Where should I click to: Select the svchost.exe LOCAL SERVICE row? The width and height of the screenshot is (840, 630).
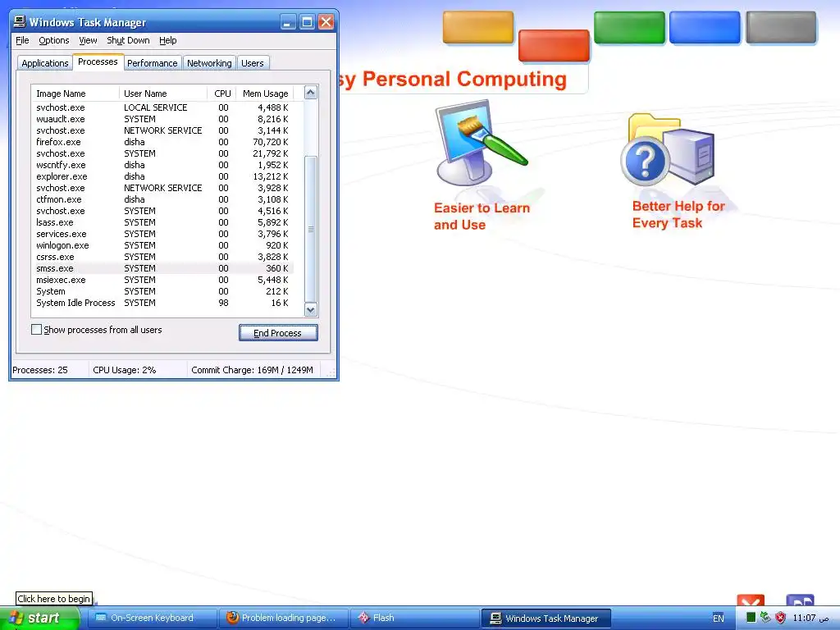(x=162, y=107)
